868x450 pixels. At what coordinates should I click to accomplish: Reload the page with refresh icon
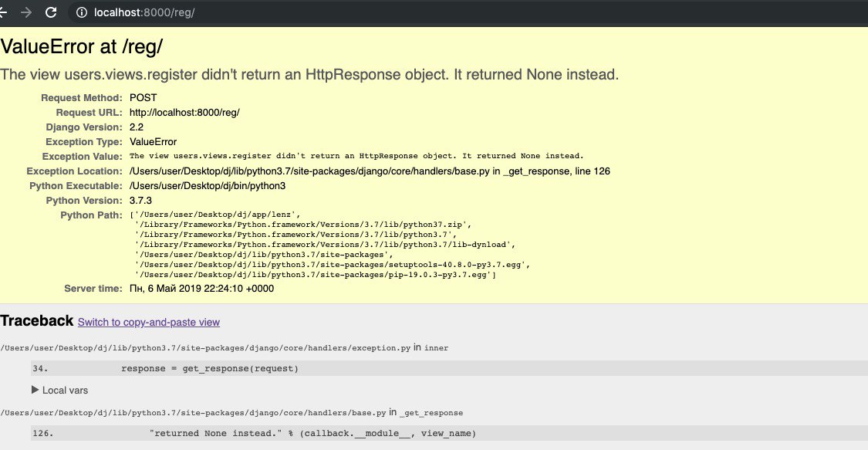click(51, 12)
